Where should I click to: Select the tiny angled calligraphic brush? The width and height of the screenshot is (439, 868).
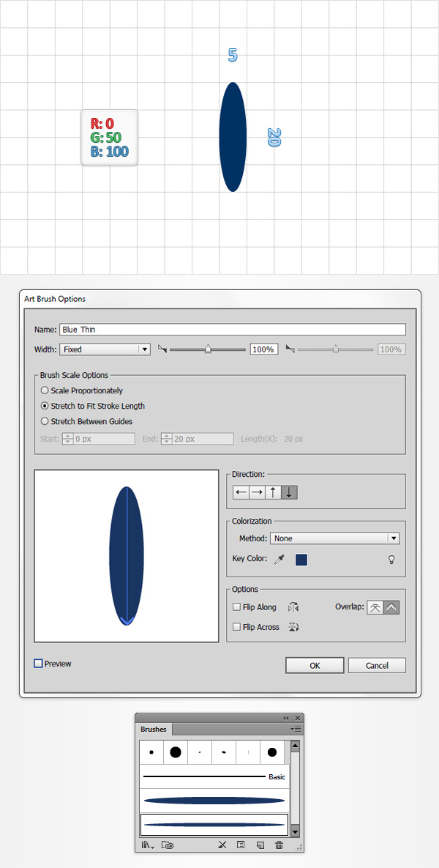click(199, 752)
